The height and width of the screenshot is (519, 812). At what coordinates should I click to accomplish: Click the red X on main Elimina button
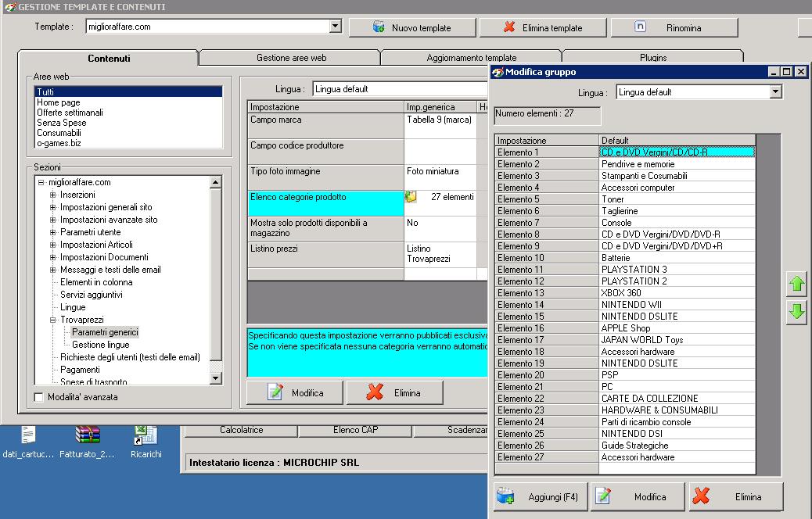click(375, 392)
